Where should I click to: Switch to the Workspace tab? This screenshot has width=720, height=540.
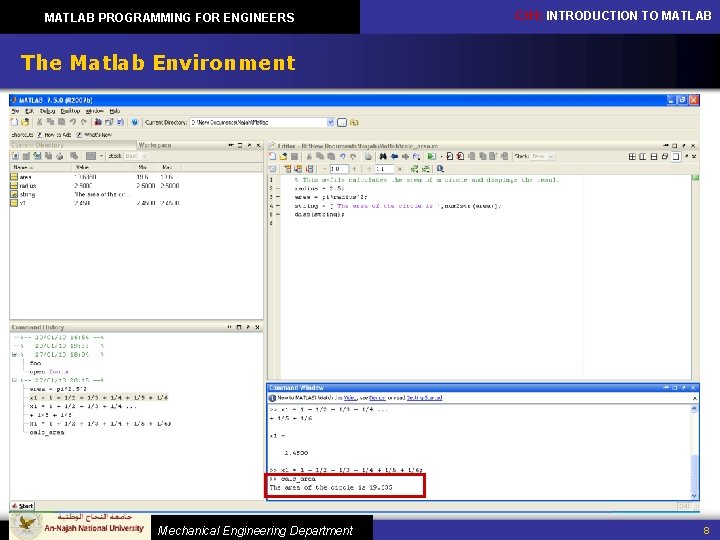coord(155,145)
